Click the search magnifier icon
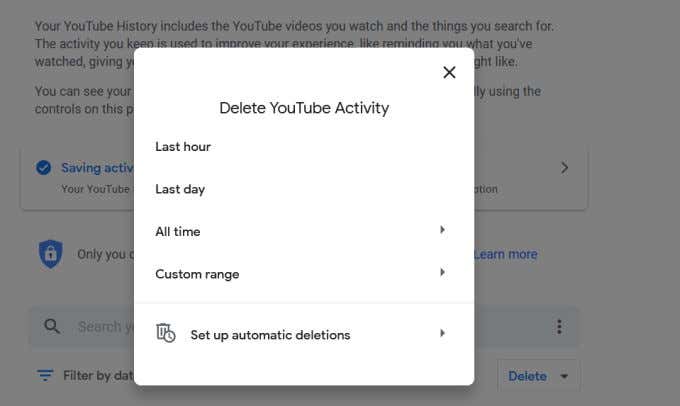 [x=50, y=326]
